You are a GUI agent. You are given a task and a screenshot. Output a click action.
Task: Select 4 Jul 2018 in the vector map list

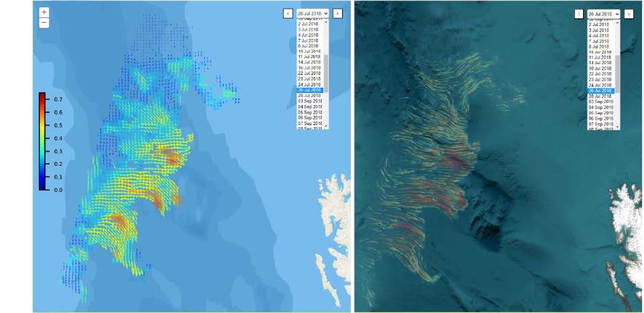[309, 35]
